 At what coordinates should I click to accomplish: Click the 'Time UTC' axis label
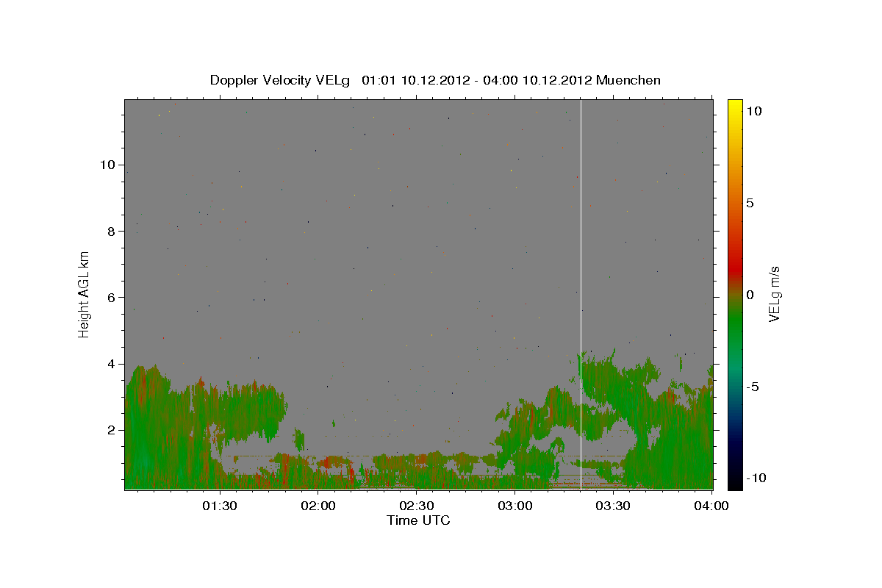pyautogui.click(x=418, y=520)
